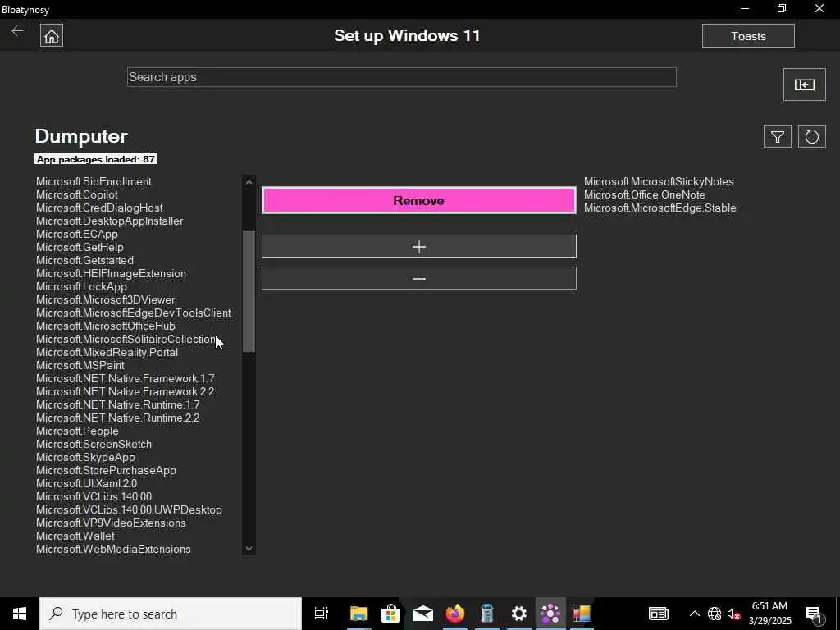Screen dimensions: 840x630
Task: Focus the Search apps field
Action: 402,77
